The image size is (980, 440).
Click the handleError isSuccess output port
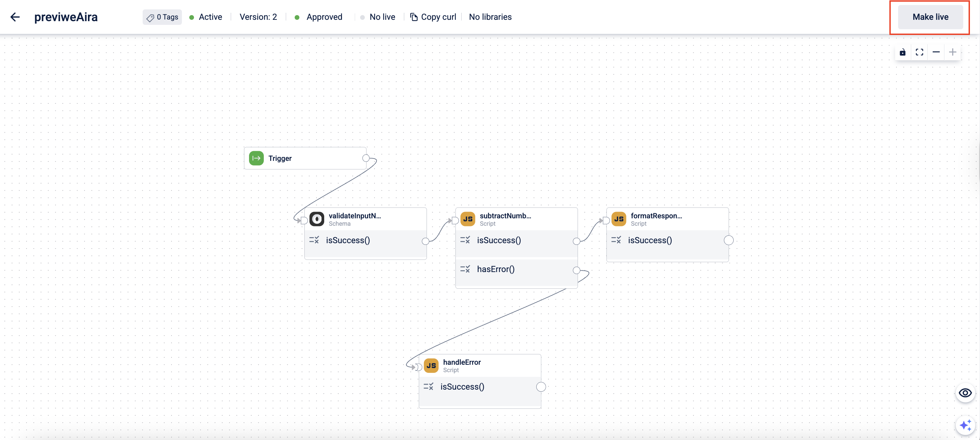541,387
